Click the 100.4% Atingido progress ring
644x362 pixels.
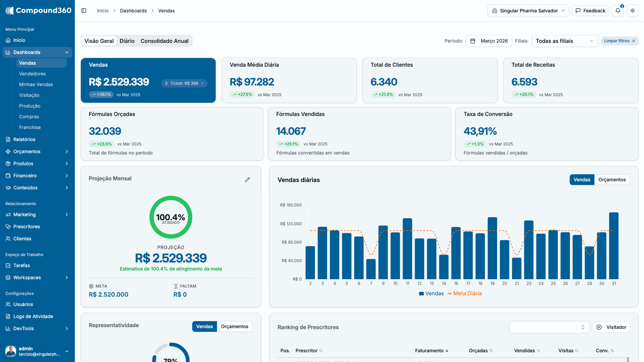(x=171, y=217)
